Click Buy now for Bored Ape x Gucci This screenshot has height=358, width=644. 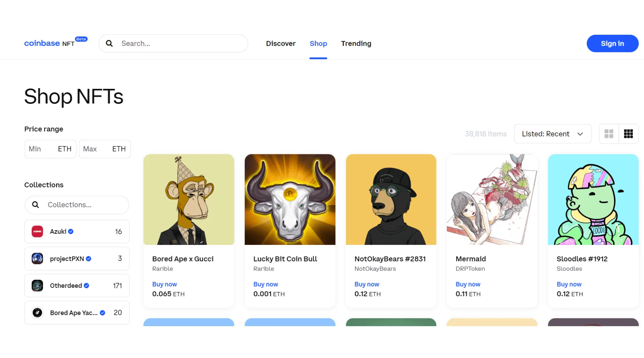(165, 284)
